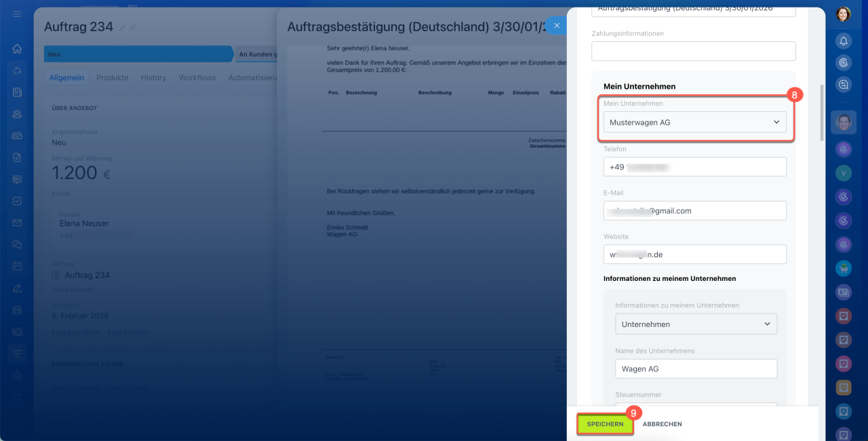This screenshot has width=868, height=441.
Task: Open the chat with the face avatar
Action: click(844, 122)
